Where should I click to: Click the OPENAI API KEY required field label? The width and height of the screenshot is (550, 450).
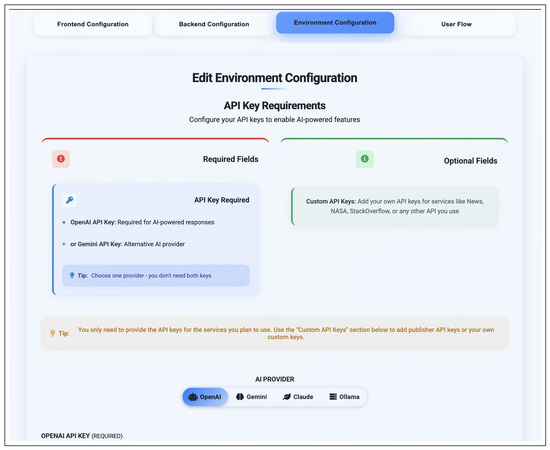(x=82, y=436)
